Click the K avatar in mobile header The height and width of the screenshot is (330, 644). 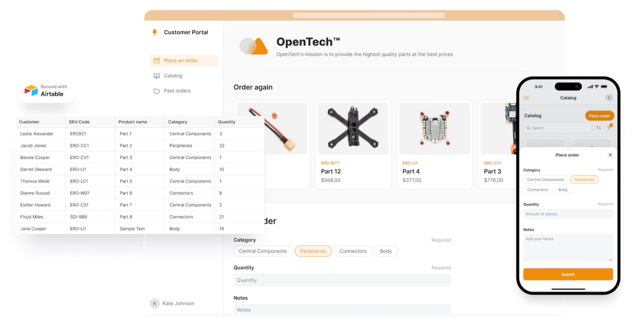(x=609, y=98)
